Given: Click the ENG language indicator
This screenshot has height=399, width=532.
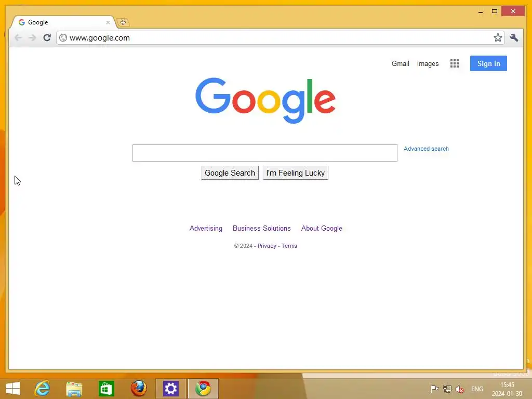Looking at the screenshot, I should click(477, 389).
